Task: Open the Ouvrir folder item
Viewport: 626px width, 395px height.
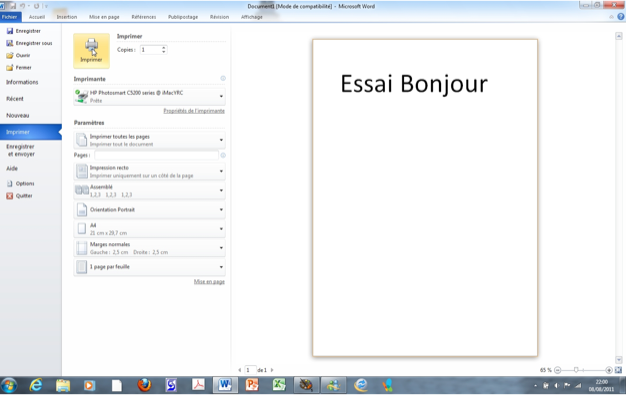Action: (x=18, y=55)
